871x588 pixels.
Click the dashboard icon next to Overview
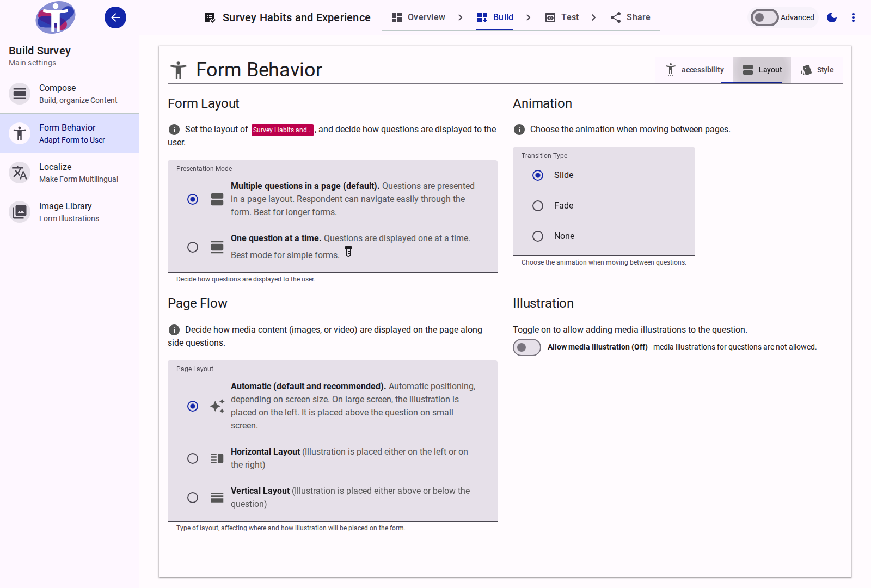tap(397, 17)
